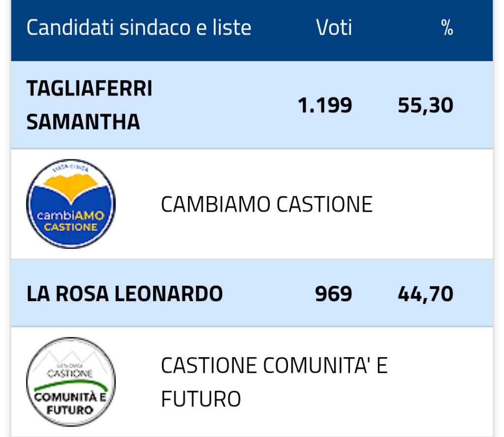Click the percentage column header
Screen dimensions: 504x437
[447, 28]
